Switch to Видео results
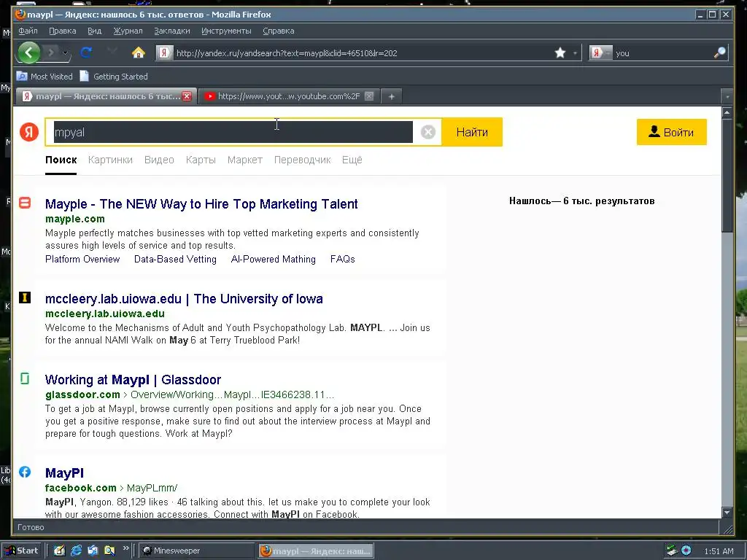This screenshot has width=747, height=560. point(159,160)
